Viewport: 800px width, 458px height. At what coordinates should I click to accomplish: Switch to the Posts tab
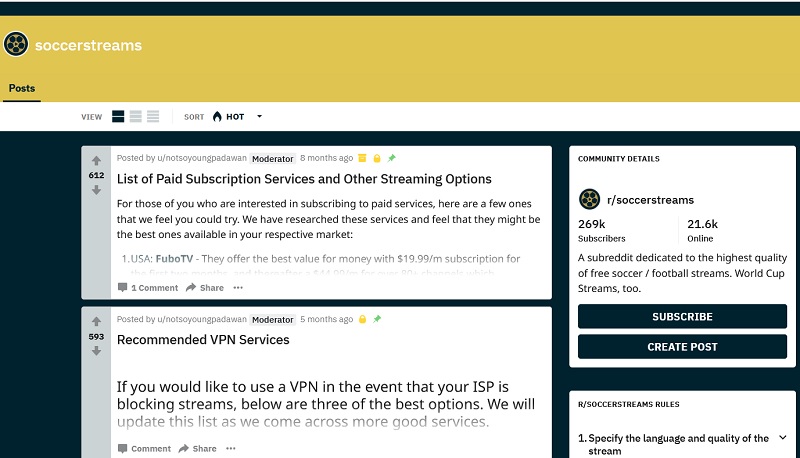click(x=22, y=88)
